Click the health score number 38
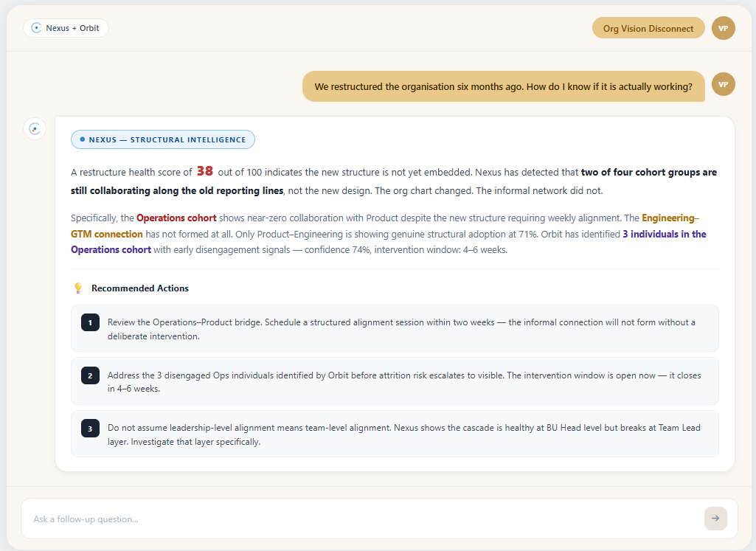The image size is (756, 551). tap(205, 171)
